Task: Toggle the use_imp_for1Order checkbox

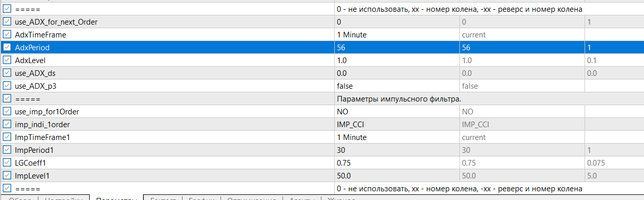Action: pyautogui.click(x=7, y=112)
